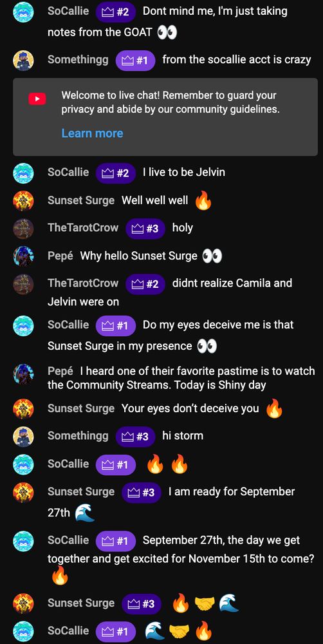Open SoCallie's avatar beside 'I live to be Jelvin'

(23, 173)
